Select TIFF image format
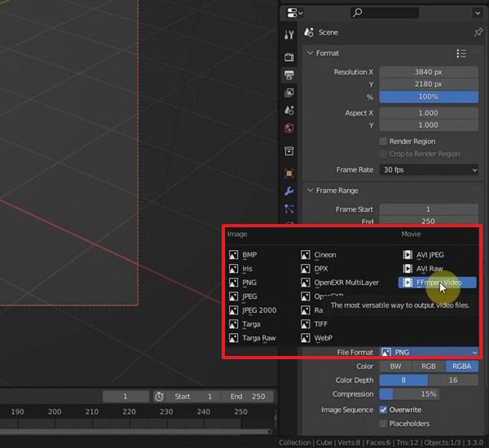The height and width of the screenshot is (448, 489). pos(315,324)
